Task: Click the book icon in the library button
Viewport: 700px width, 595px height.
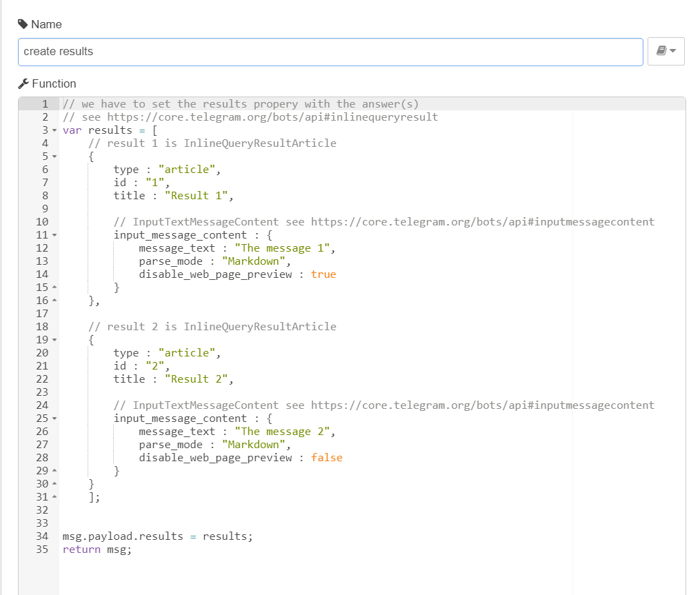Action: coord(661,51)
